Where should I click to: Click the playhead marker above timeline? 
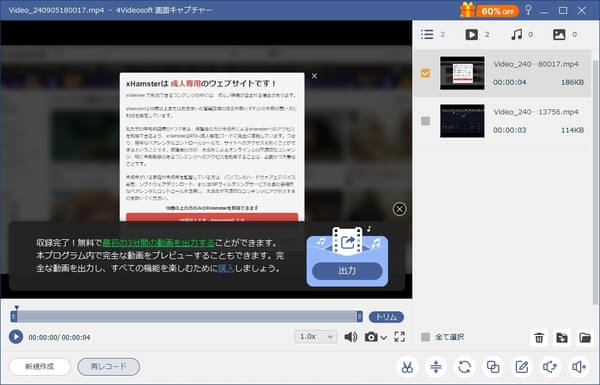point(16,307)
